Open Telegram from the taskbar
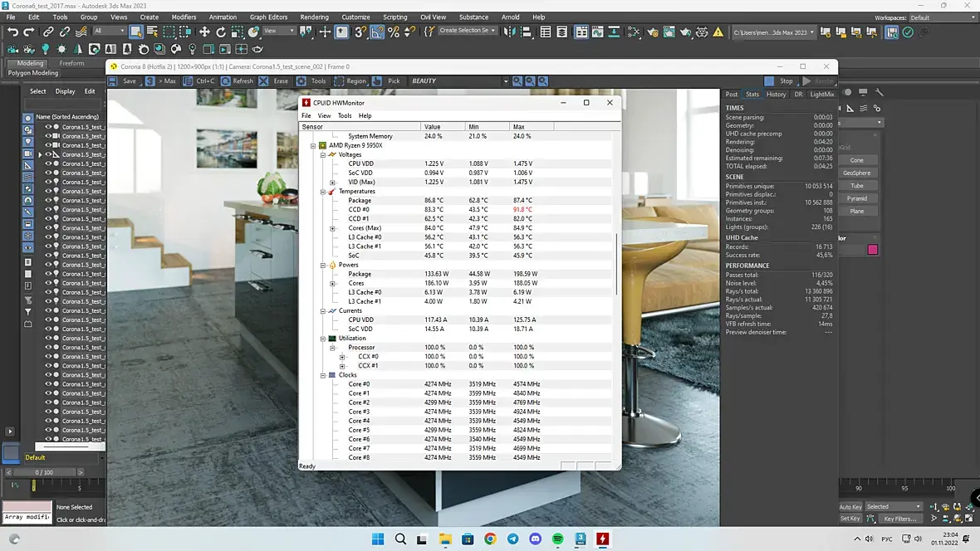Image resolution: width=980 pixels, height=551 pixels. coord(512,539)
